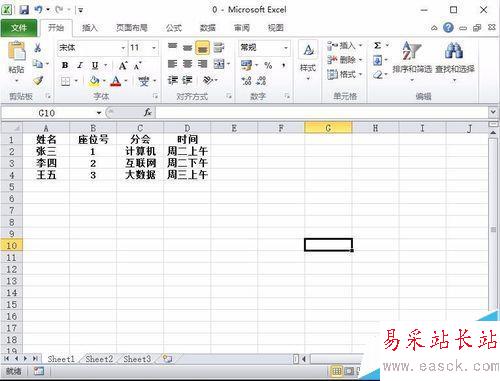Switch to the 审阅 review tab
Image resolution: width=500 pixels, height=381 pixels.
pyautogui.click(x=242, y=28)
